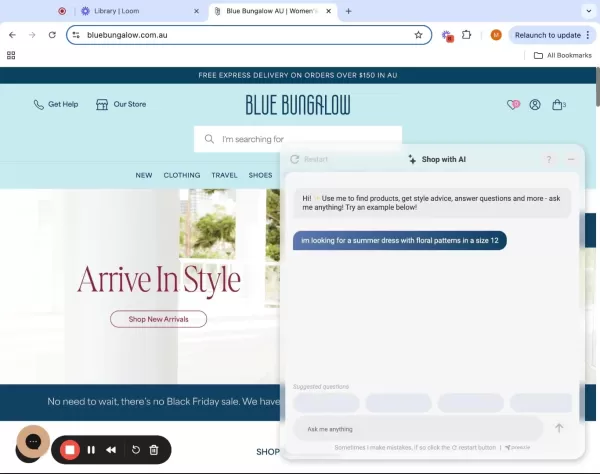
Task: Restart the Loom recording
Action: tap(135, 450)
